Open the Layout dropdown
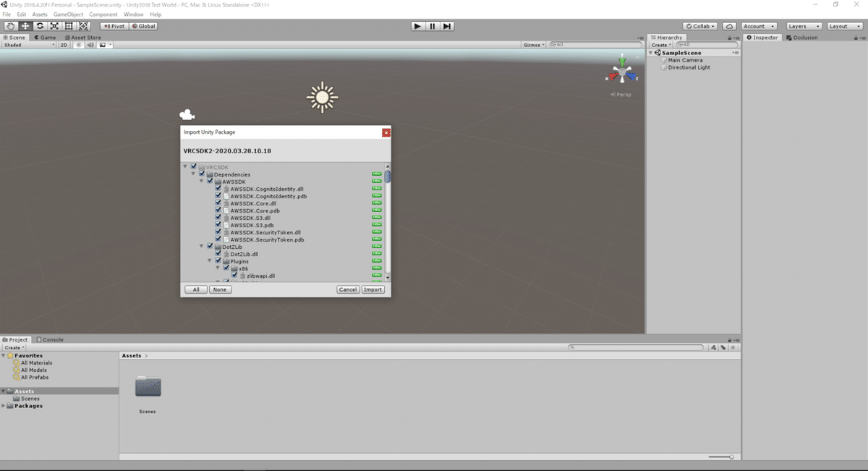This screenshot has width=868, height=471. coord(844,26)
